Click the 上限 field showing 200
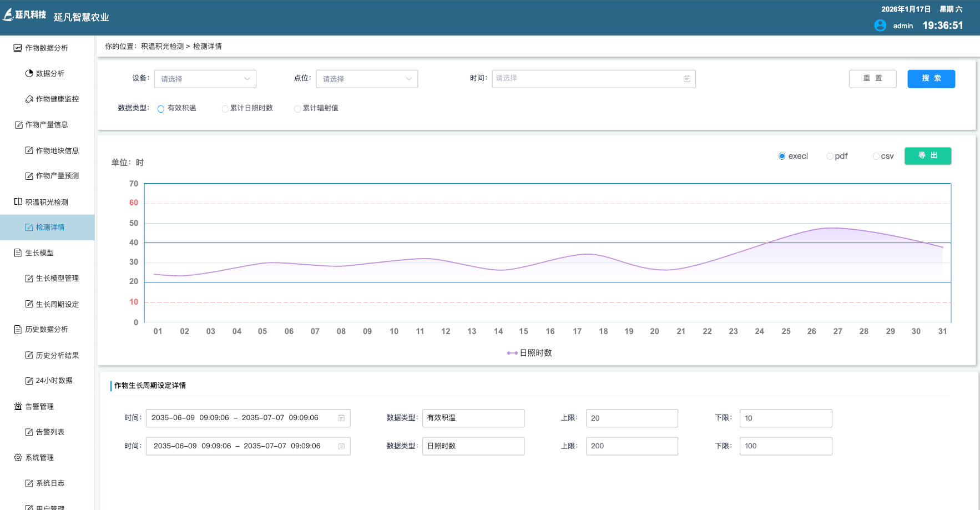This screenshot has width=980, height=510. tap(632, 446)
